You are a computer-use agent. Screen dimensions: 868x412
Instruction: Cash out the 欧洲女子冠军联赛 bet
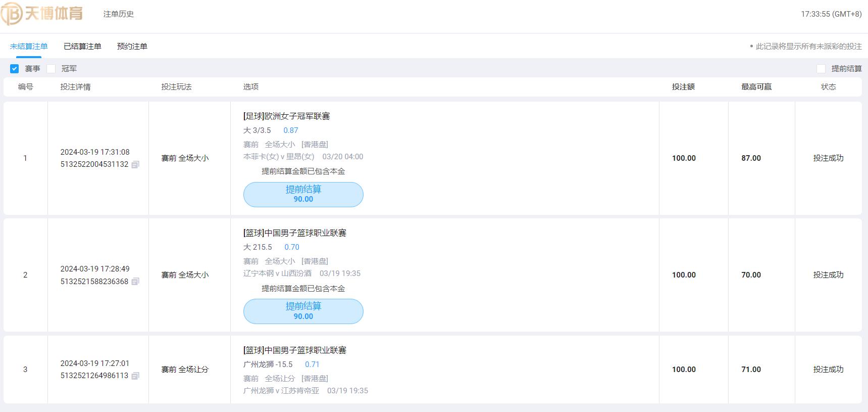pyautogui.click(x=303, y=195)
